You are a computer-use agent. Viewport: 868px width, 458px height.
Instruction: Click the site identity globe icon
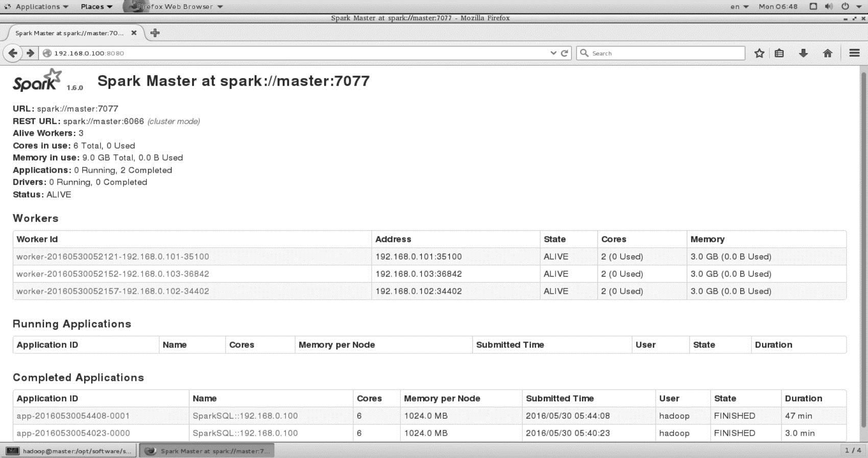pyautogui.click(x=47, y=53)
